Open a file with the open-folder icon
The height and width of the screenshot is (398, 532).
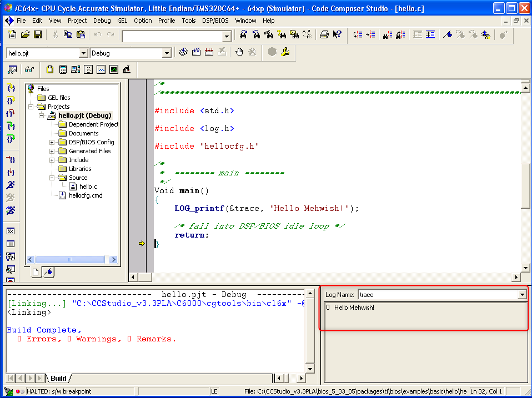[25, 34]
